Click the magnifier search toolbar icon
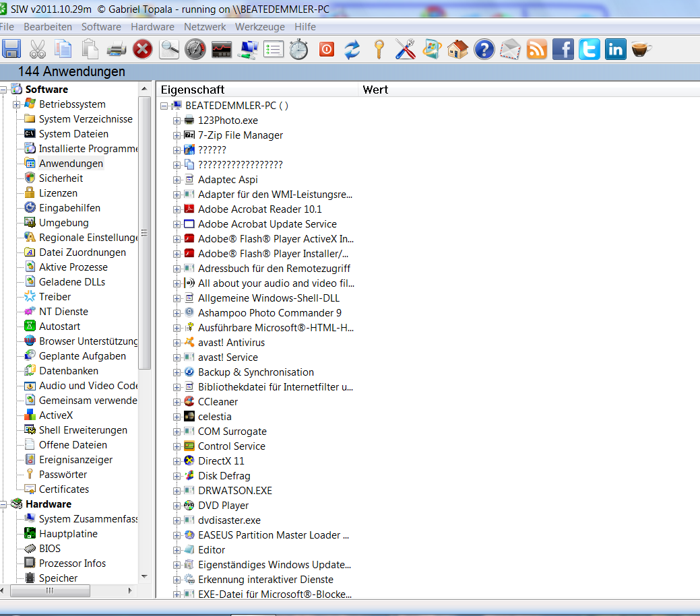The image size is (700, 616). 169,49
